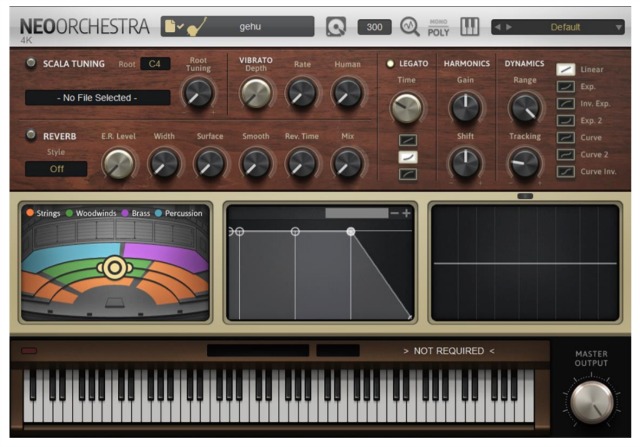The width and height of the screenshot is (640, 447).
Task: Click the No File Selected box
Action: coord(98,98)
